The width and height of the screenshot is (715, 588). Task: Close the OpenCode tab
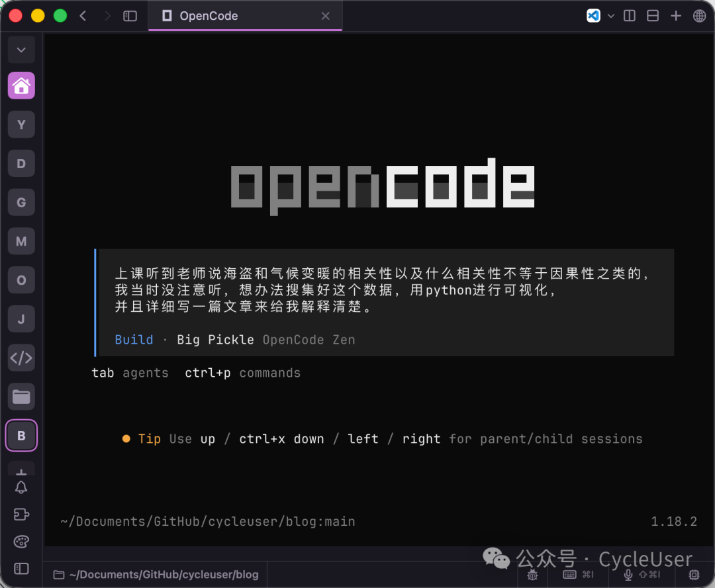coord(325,16)
